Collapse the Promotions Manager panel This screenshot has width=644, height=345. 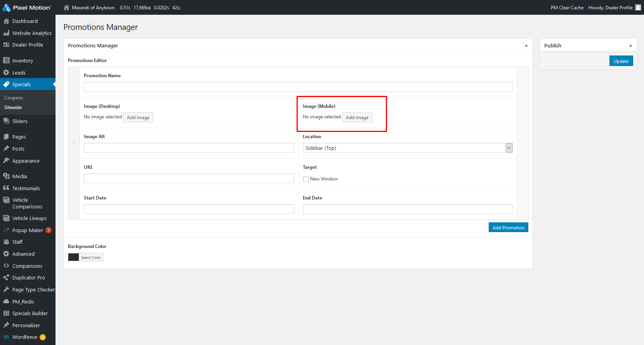point(526,45)
